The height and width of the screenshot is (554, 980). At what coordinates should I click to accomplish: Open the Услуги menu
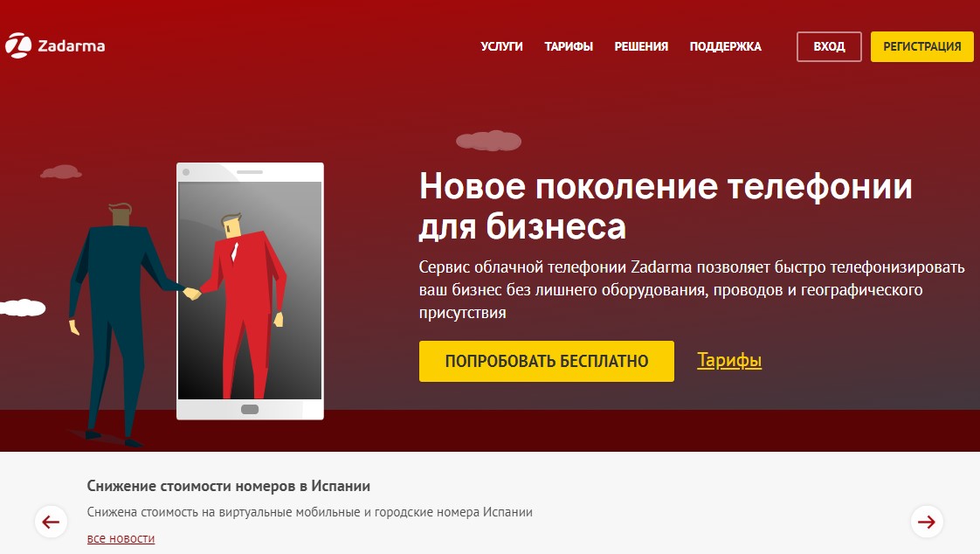click(501, 46)
